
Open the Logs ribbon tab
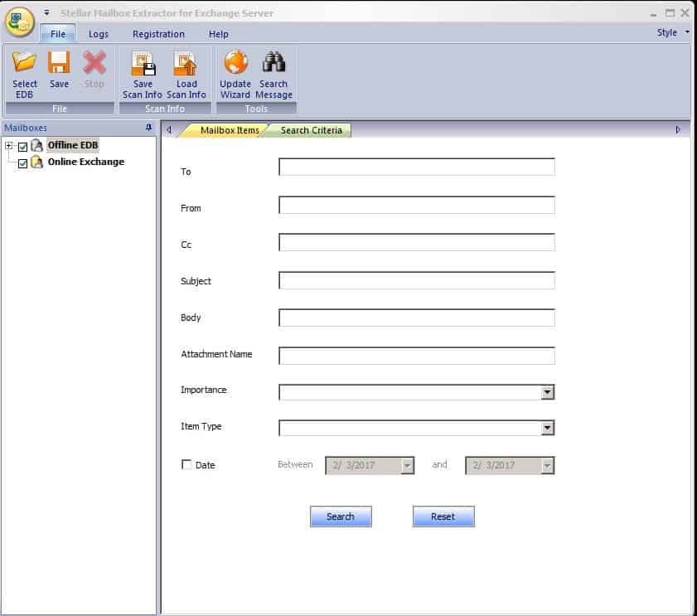(x=99, y=34)
